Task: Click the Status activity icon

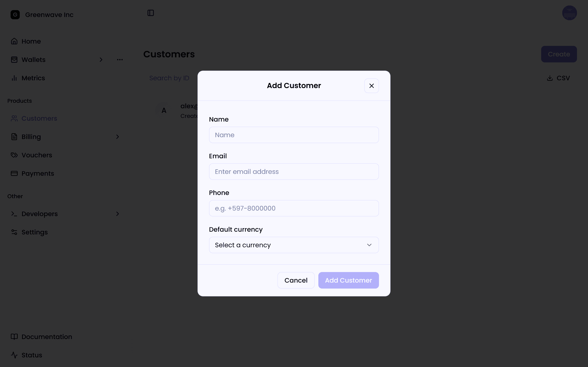Action: [14, 355]
